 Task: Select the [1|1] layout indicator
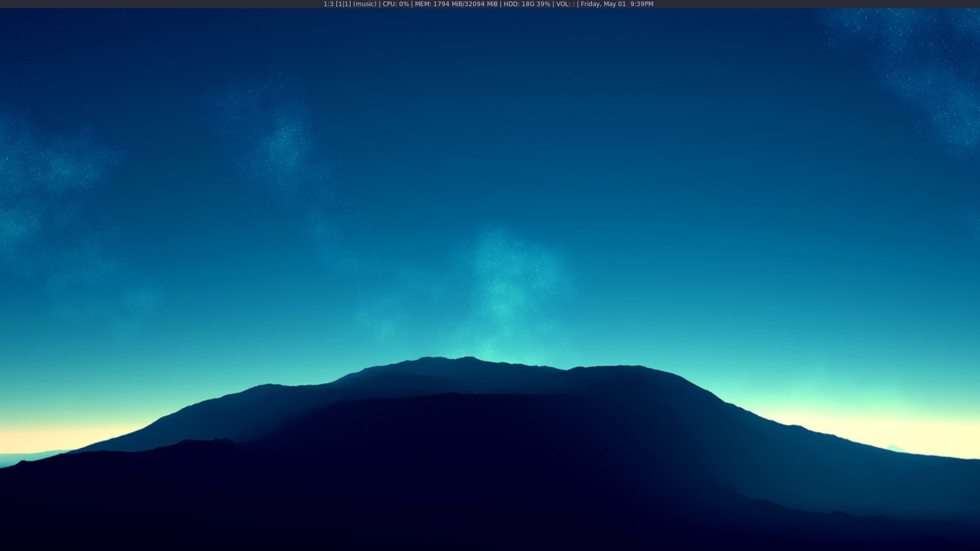(x=344, y=4)
